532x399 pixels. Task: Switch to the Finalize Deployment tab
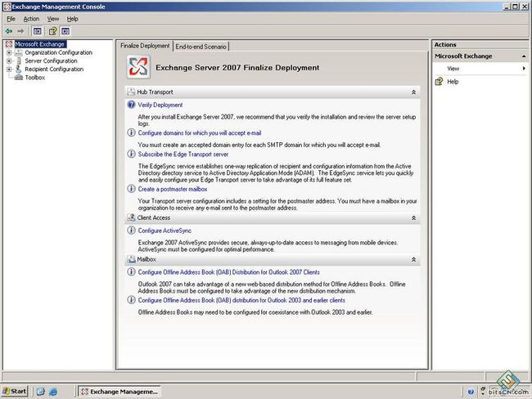145,46
